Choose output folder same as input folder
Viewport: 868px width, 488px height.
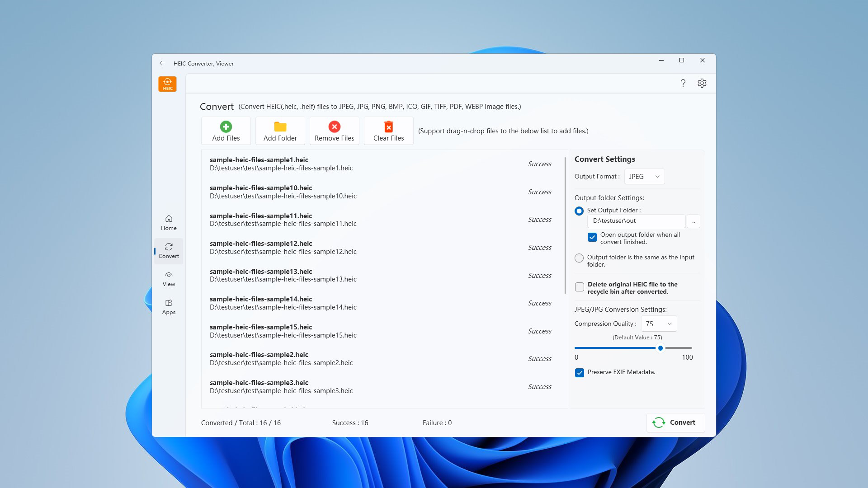(579, 258)
